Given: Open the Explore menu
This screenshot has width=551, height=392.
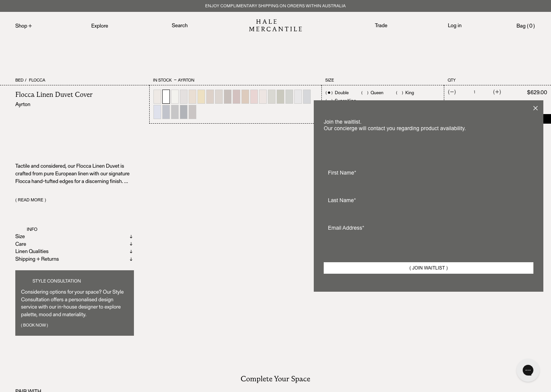Looking at the screenshot, I should pos(99,26).
